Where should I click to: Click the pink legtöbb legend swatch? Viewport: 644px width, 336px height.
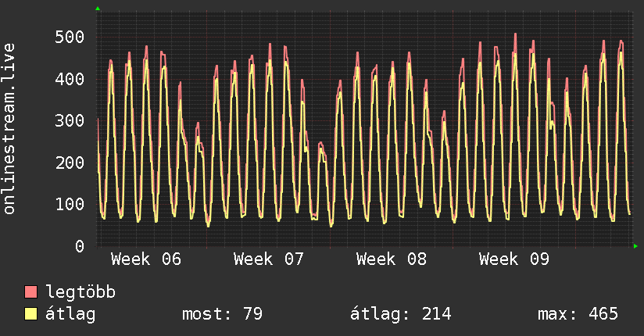[x=30, y=291]
